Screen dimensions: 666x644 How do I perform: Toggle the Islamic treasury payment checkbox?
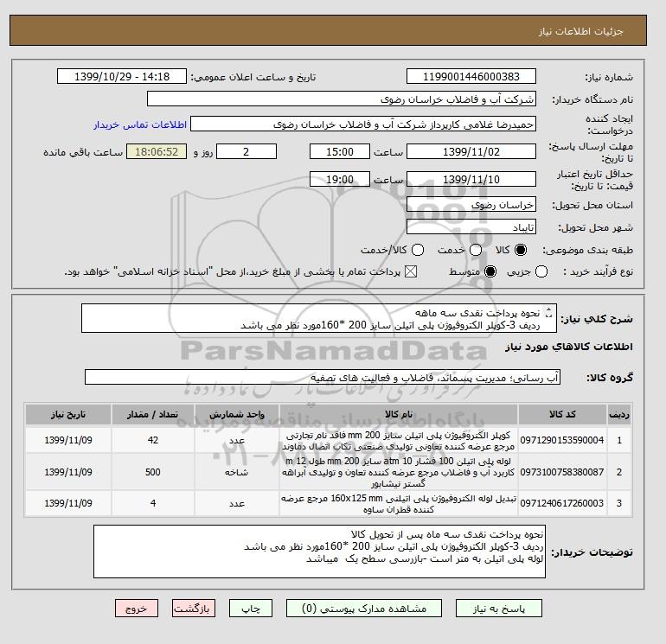pos(411,271)
